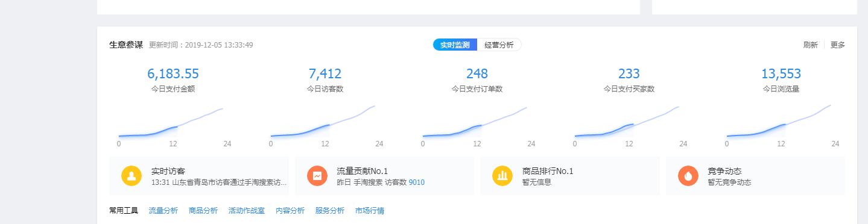
Task: Click the 9010 visitor count link
Action: tap(417, 182)
